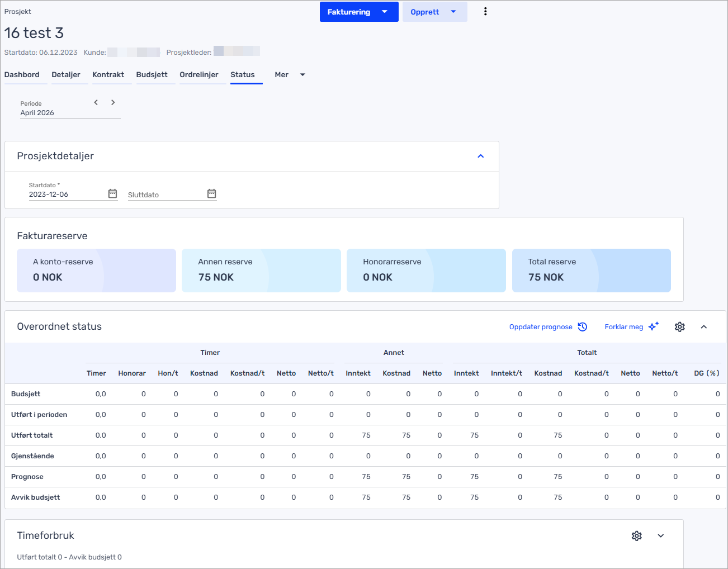Open Overordnet status settings gear
This screenshot has height=569, width=728.
[x=679, y=327]
